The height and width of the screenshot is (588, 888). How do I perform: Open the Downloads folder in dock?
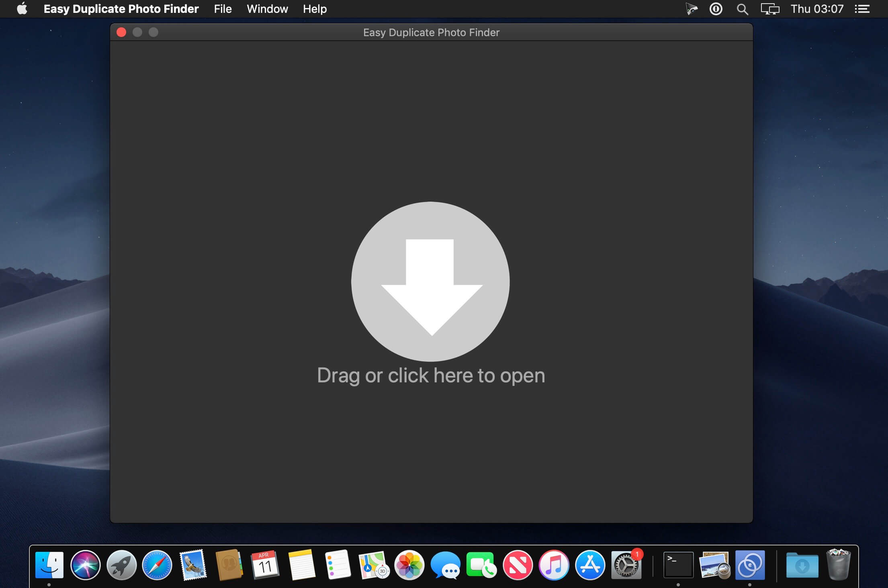(x=802, y=565)
